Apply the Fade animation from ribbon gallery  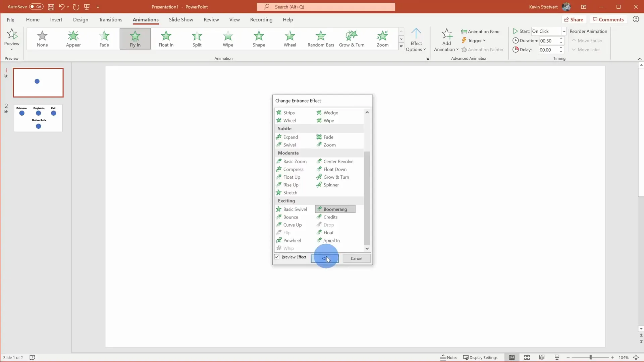[x=104, y=39]
